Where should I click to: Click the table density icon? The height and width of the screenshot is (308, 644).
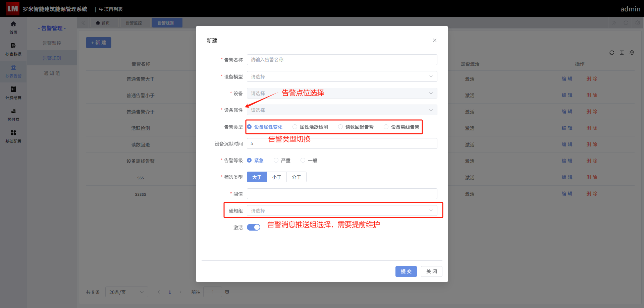coord(622,53)
